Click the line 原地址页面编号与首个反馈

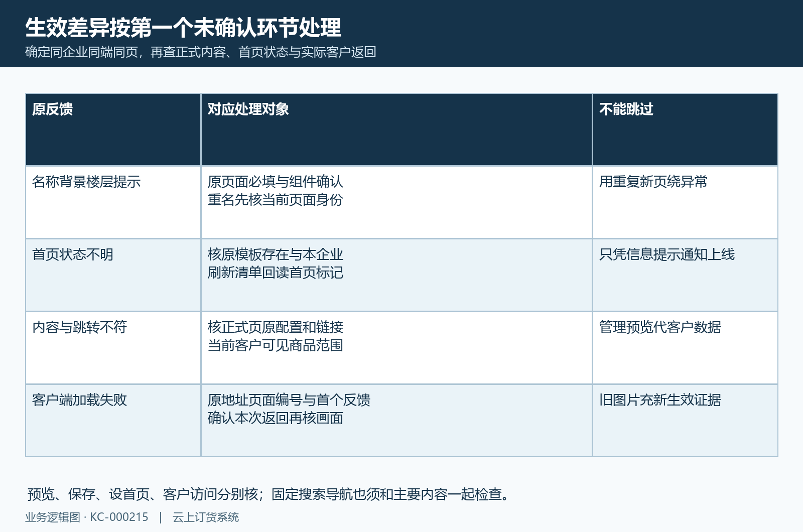click(289, 400)
